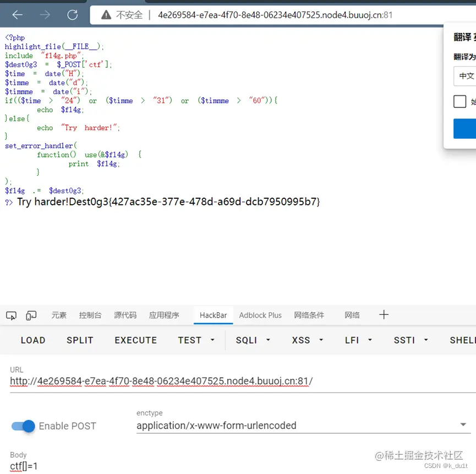
Task: Click the set_error_handler code line
Action: tap(41, 146)
